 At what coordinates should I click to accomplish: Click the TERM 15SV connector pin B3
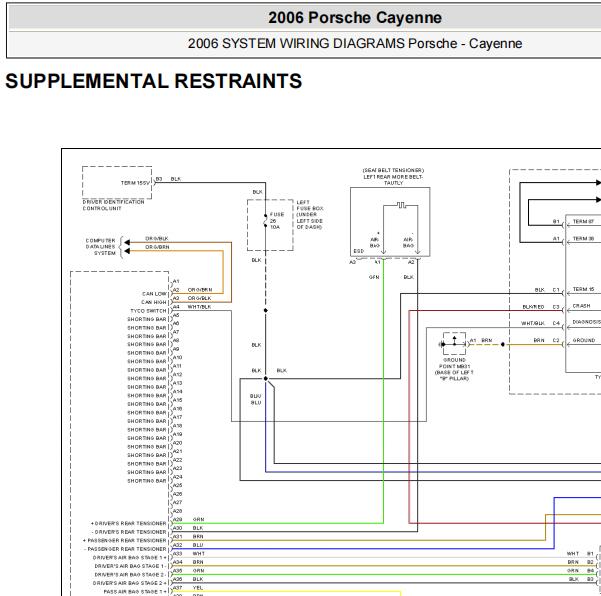click(x=159, y=179)
